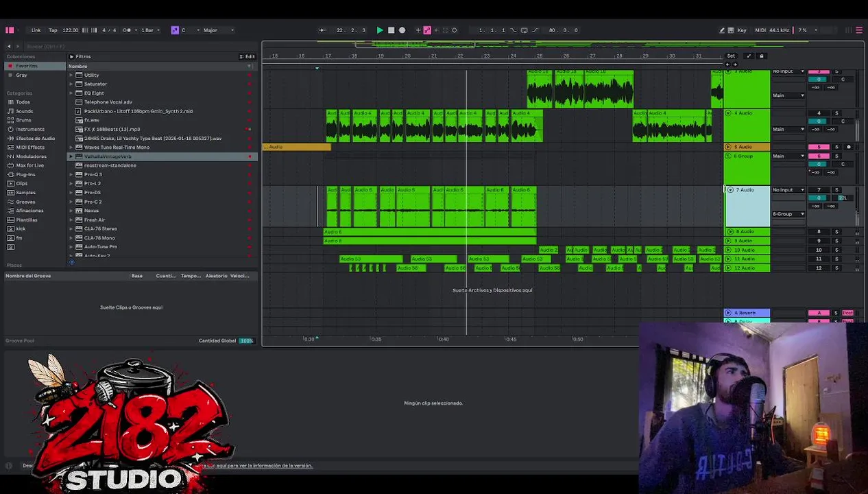The image size is (868, 494).
Task: Click the Next Locator arrow
Action: point(735,64)
